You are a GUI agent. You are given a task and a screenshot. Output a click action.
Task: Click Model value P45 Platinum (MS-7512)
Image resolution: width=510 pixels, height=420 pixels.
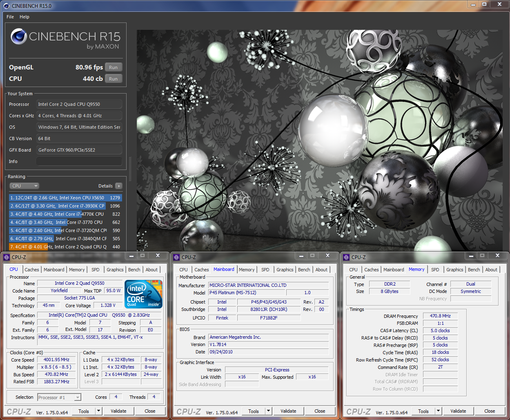247,293
